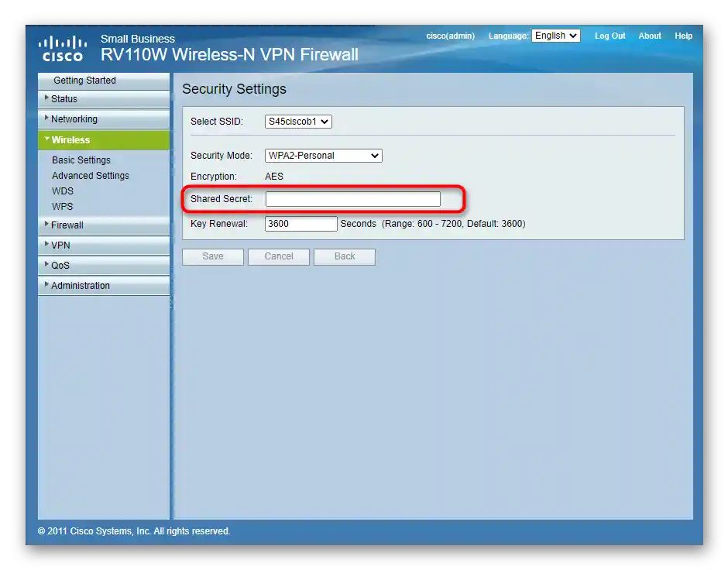728x570 pixels.
Task: Click the AES encryption value
Action: (274, 177)
